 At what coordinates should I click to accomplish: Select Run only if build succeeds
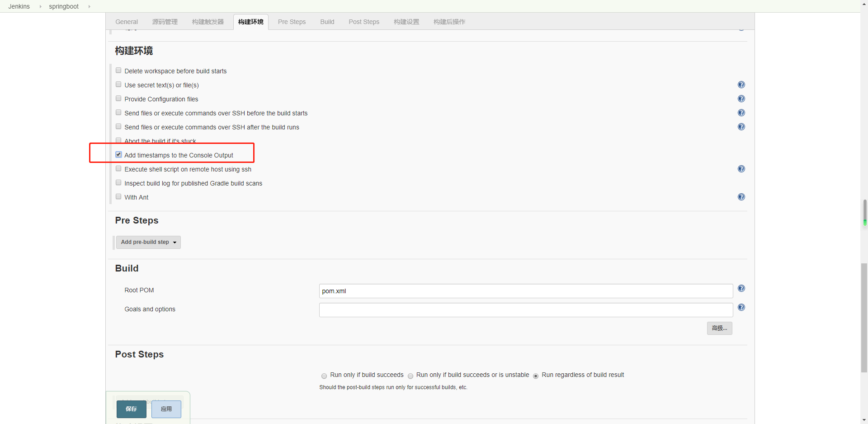pyautogui.click(x=324, y=376)
